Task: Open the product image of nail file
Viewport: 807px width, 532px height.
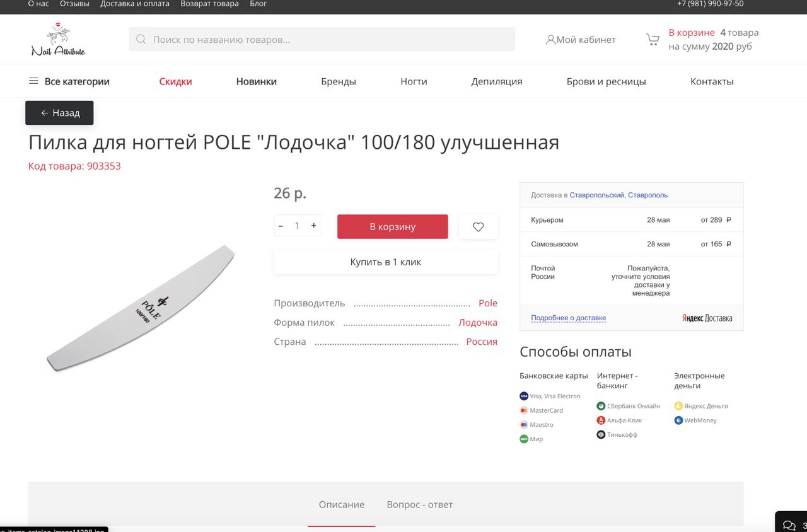Action: pos(141,308)
